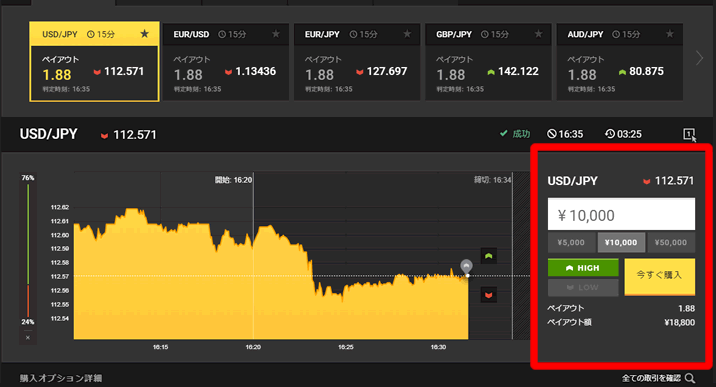Switch to the GBP/JPY 15分 card
Image resolution: width=716 pixels, height=387 pixels.
click(x=488, y=62)
